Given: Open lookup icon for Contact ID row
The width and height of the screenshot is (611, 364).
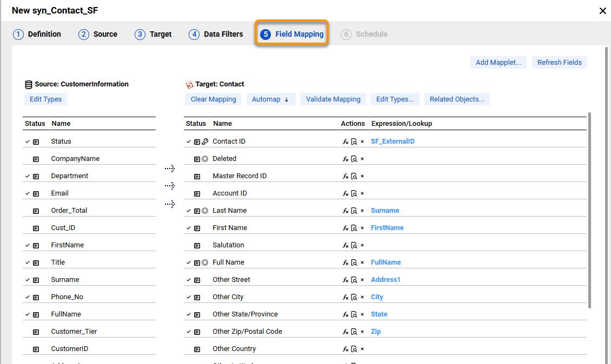Looking at the screenshot, I should pos(354,141).
